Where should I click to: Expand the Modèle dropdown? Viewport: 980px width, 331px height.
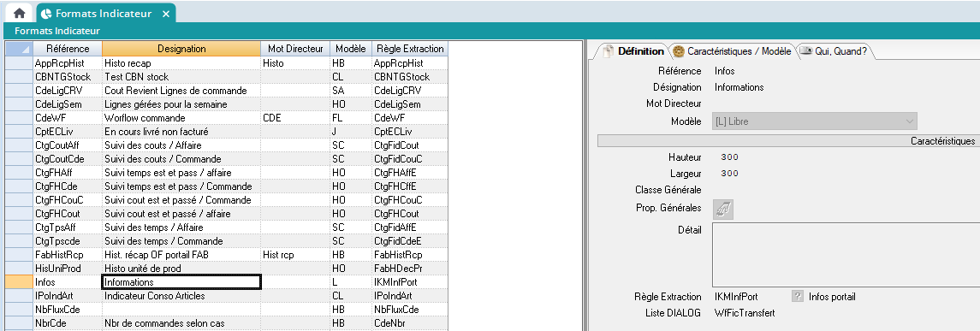(814, 121)
